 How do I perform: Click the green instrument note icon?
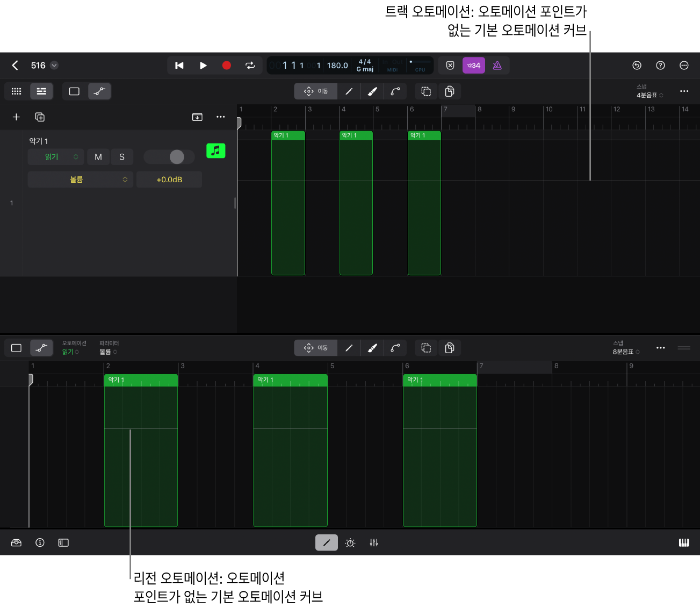click(216, 151)
